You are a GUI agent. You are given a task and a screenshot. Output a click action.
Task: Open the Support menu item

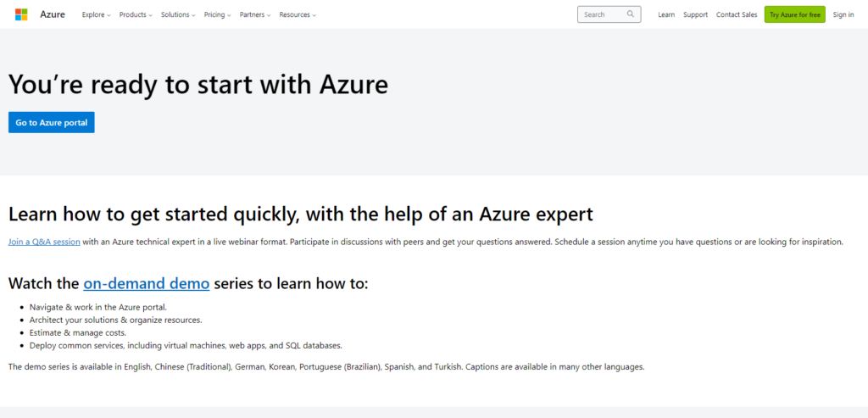tap(695, 14)
